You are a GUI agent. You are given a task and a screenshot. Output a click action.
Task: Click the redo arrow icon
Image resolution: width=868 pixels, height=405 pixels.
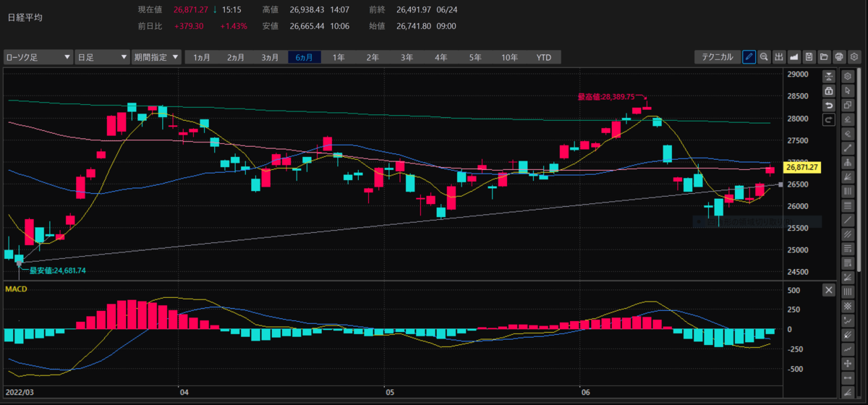[829, 120]
